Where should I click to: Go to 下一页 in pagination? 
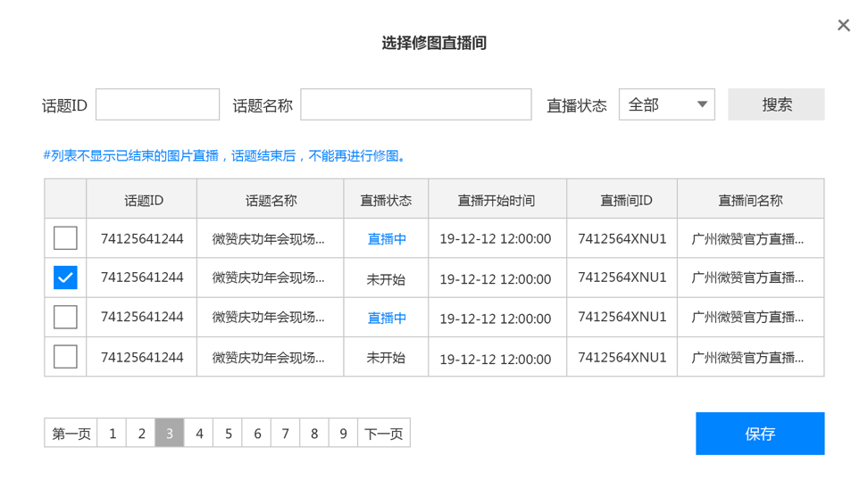[384, 434]
